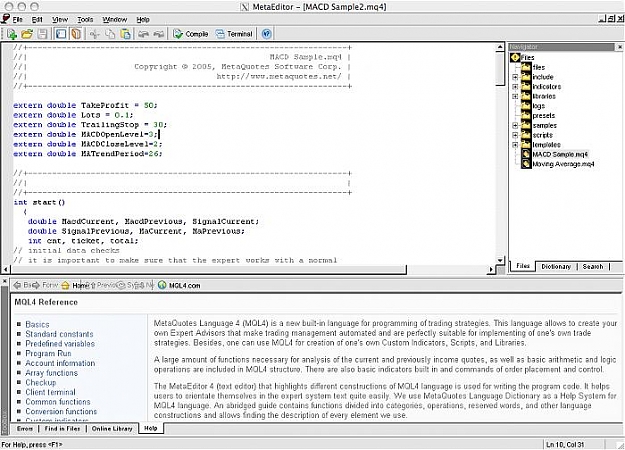Expand the samples folder node
Image resolution: width=625 pixels, height=450 pixels.
515,126
